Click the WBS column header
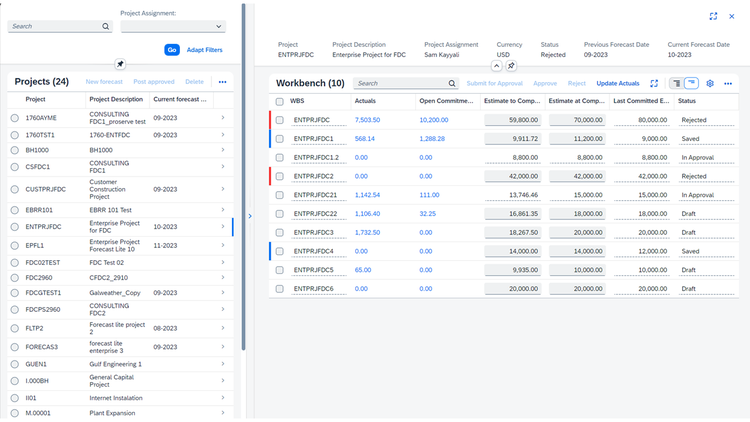Screen dimensions: 750x422 click(297, 101)
